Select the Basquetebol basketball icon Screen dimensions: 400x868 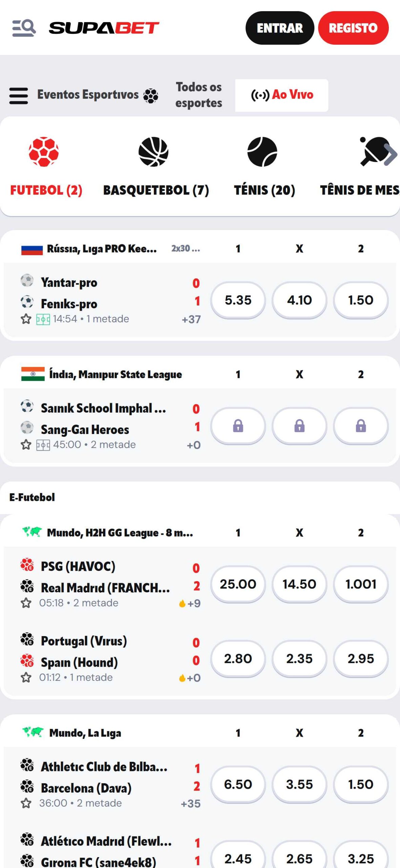click(153, 152)
